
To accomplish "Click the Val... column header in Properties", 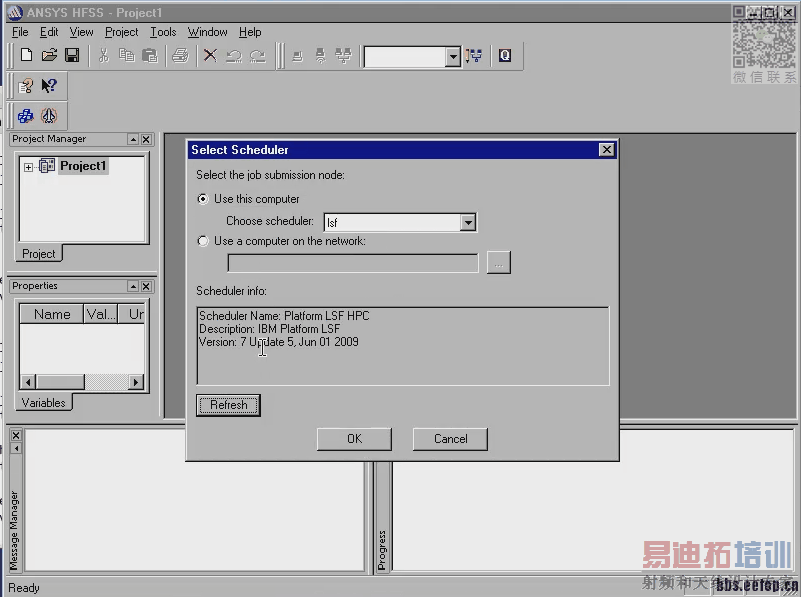I will pyautogui.click(x=101, y=314).
